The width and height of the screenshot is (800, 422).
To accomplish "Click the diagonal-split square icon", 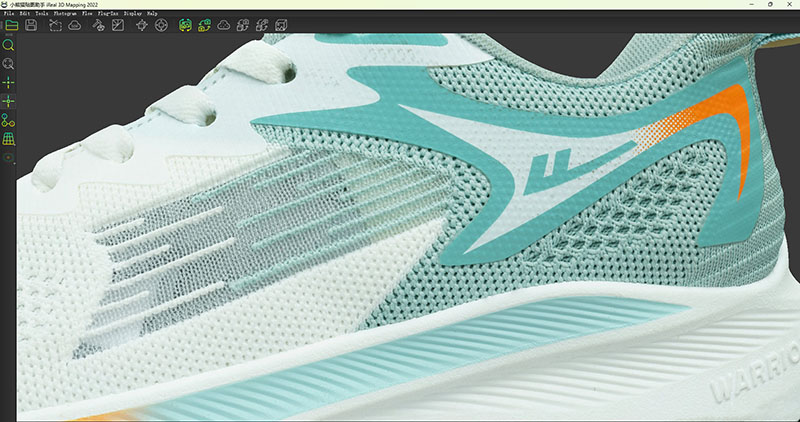I will click(118, 25).
